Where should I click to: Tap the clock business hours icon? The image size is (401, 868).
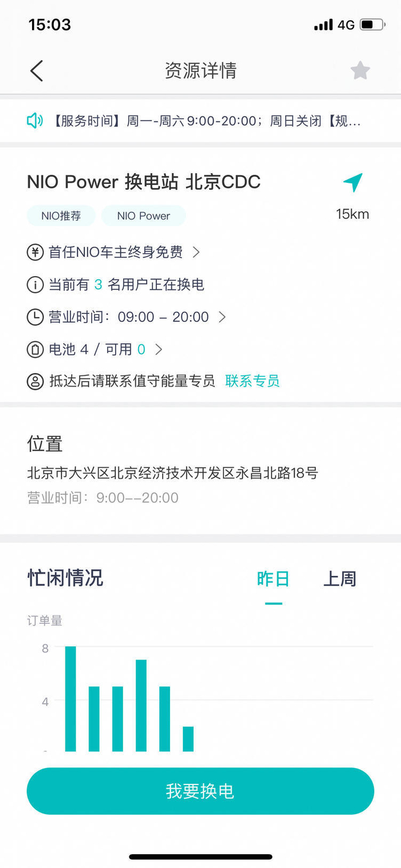pyautogui.click(x=35, y=317)
